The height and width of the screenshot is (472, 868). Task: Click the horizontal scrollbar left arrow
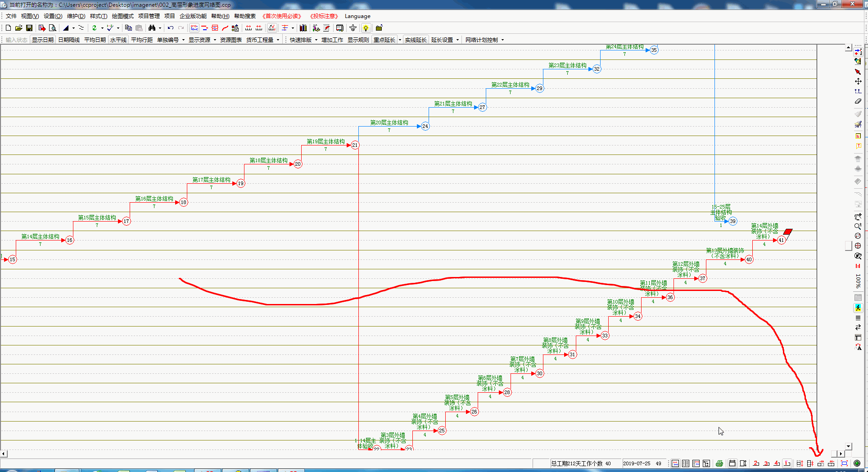pos(4,454)
